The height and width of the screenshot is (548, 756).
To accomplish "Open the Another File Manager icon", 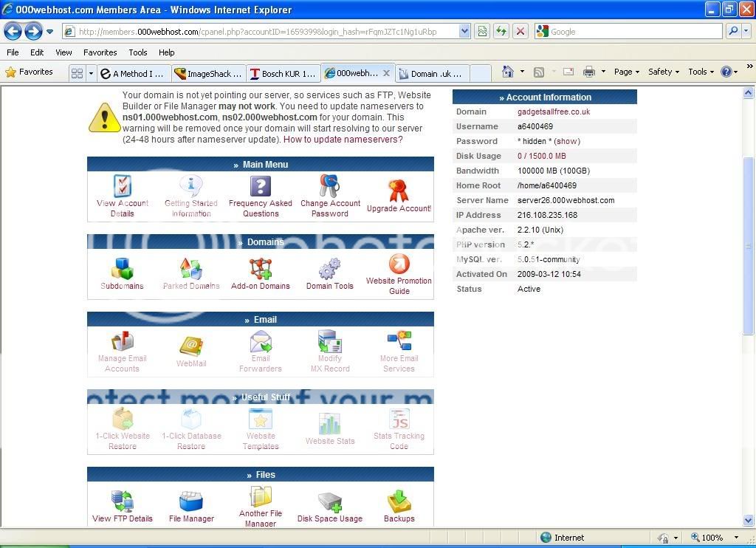I will pos(261,496).
